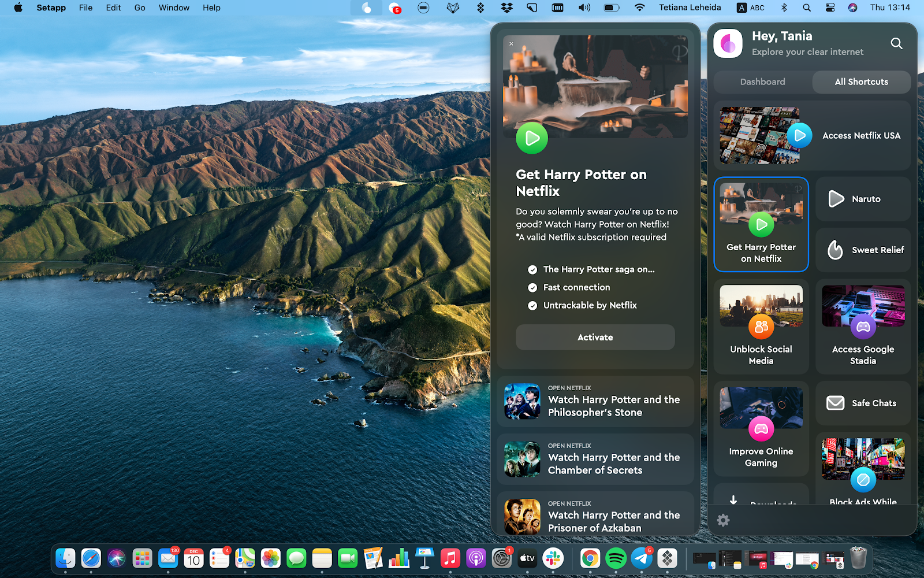Image resolution: width=924 pixels, height=578 pixels.
Task: Open the volume control in the menu bar
Action: [584, 8]
